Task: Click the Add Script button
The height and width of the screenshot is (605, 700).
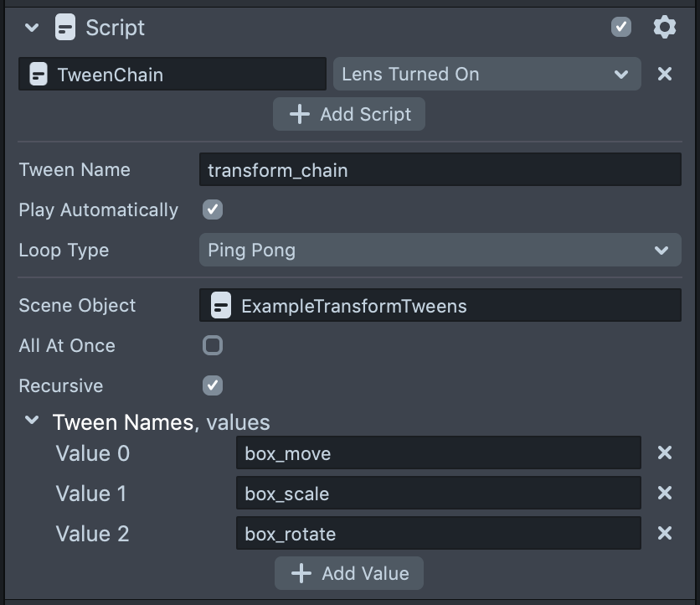Action: pos(349,114)
